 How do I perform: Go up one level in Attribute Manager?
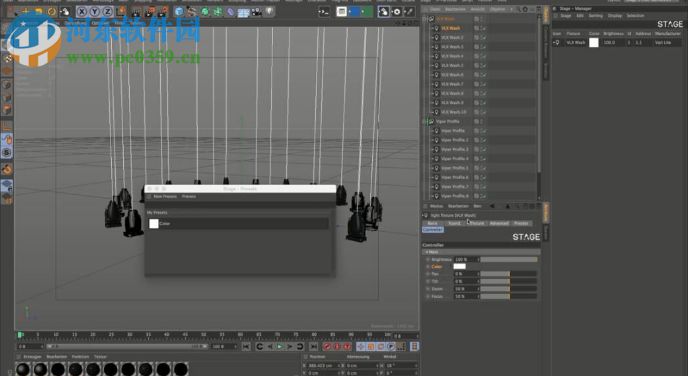(x=508, y=206)
